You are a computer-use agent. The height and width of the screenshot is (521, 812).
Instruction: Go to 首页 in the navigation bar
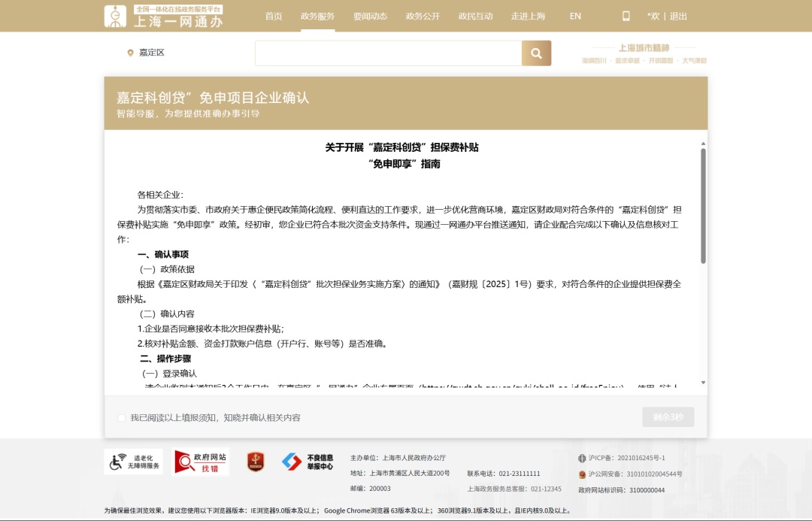274,16
